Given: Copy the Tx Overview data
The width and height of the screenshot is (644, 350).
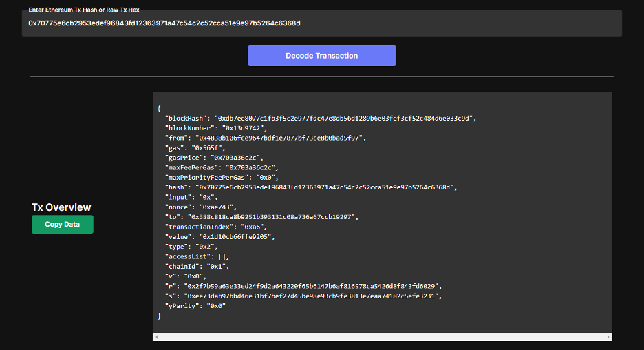Looking at the screenshot, I should coord(63,224).
